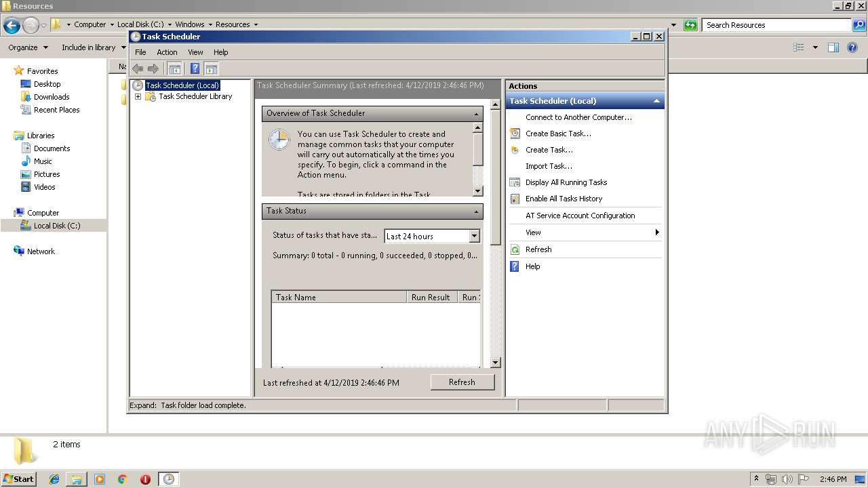The height and width of the screenshot is (488, 868).
Task: Click the volume icon in system tray
Action: (x=787, y=479)
